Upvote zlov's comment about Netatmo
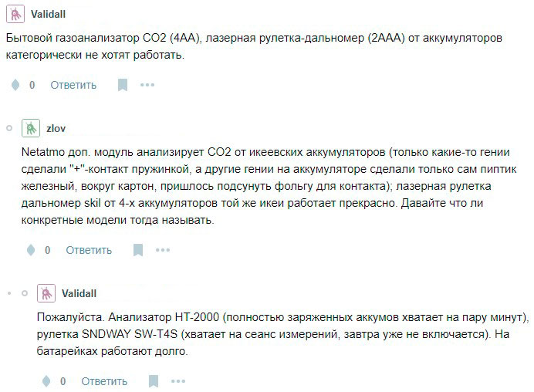Screen dimensions: 534x392 coord(31,250)
